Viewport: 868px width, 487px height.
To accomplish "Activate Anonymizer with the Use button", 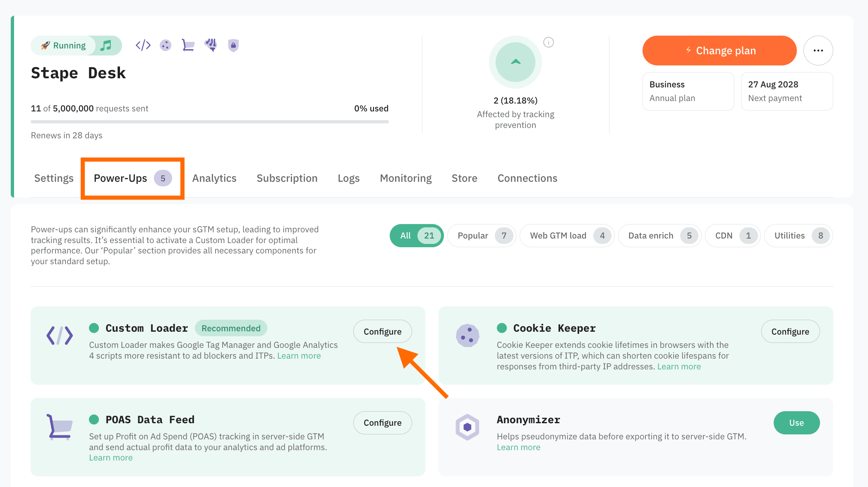I will (x=796, y=423).
